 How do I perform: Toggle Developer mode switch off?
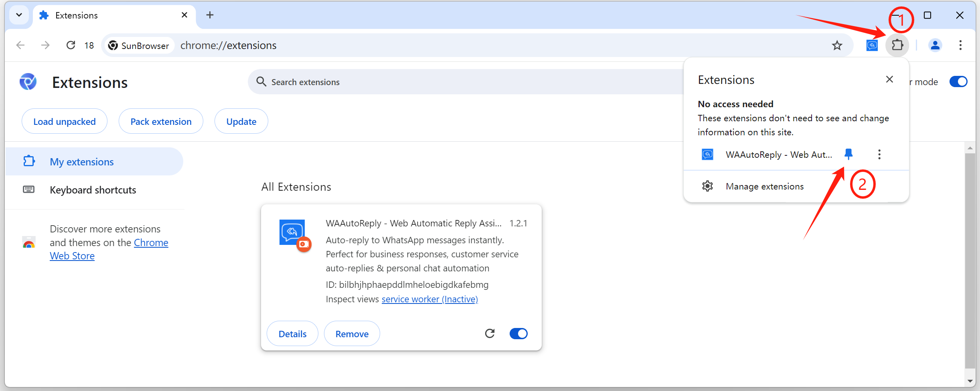click(958, 82)
